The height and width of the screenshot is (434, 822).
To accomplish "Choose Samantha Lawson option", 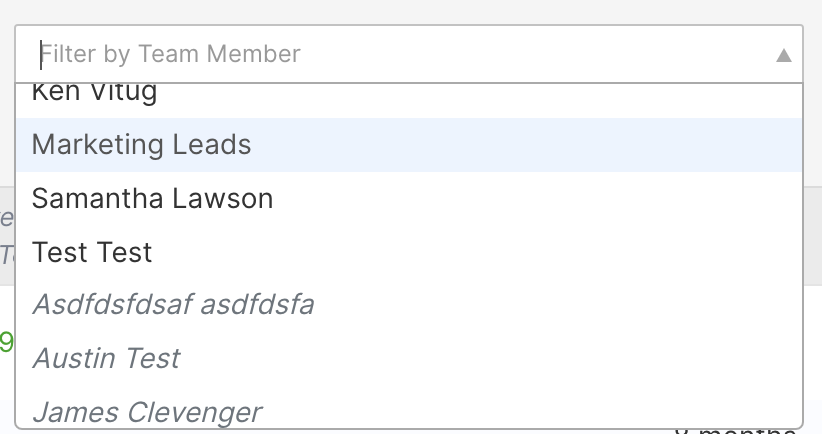I will point(409,199).
